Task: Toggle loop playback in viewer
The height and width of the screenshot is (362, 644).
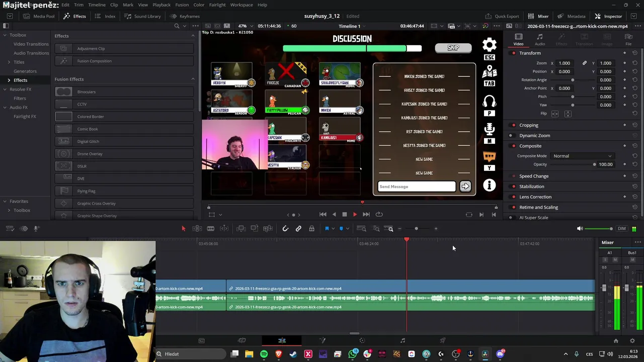Action: (379, 214)
